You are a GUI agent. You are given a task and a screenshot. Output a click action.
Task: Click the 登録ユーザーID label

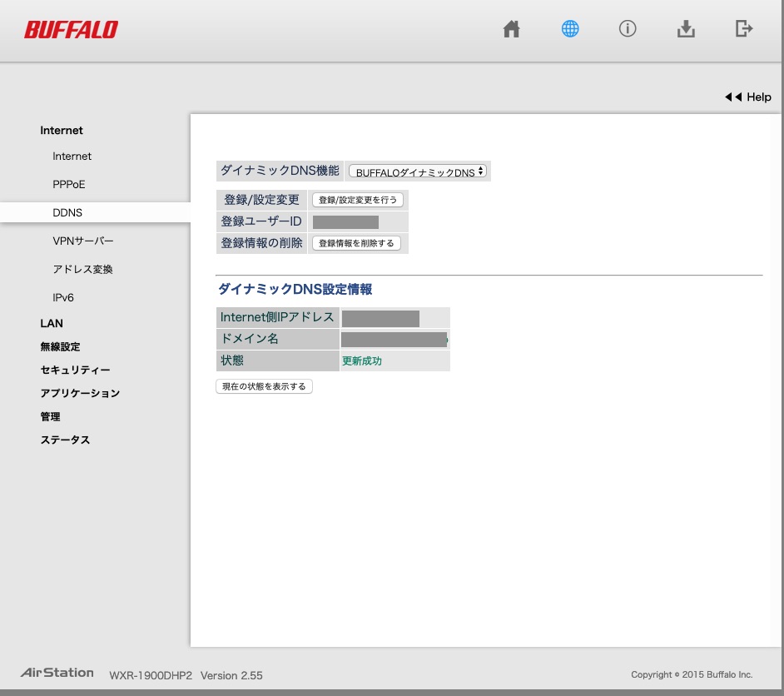point(261,221)
